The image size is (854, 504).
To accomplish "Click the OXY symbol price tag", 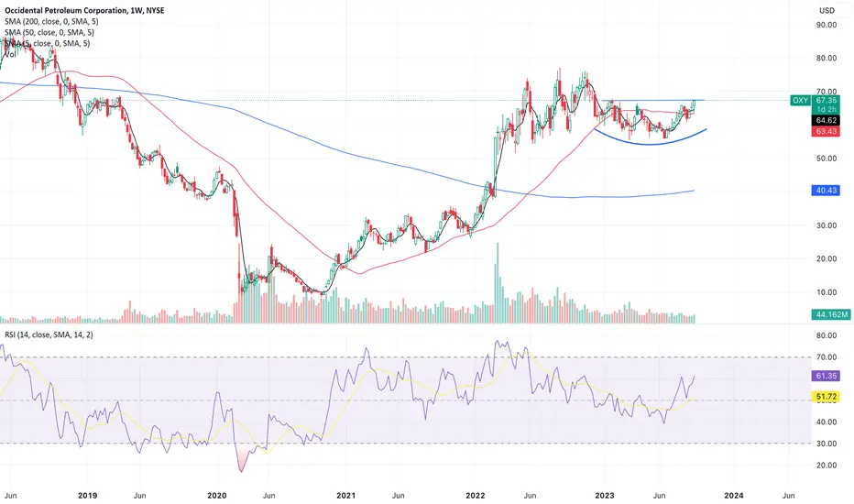I will coord(800,100).
